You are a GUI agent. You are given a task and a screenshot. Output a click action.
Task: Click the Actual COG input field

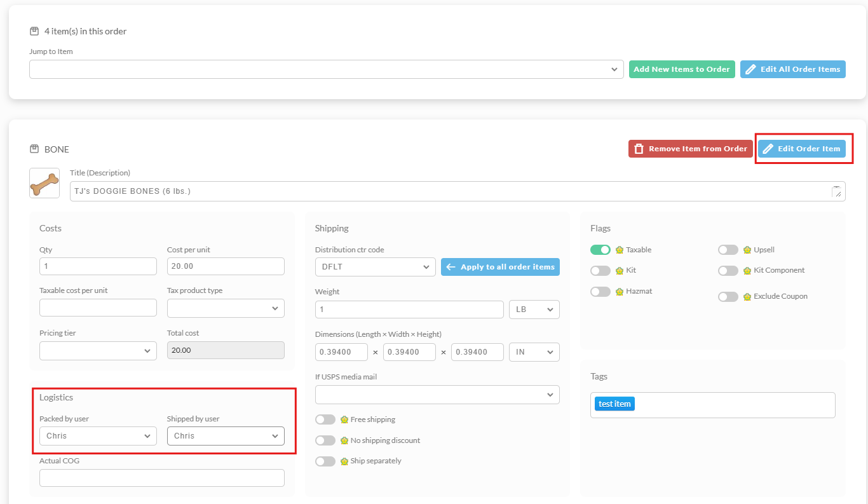click(162, 478)
